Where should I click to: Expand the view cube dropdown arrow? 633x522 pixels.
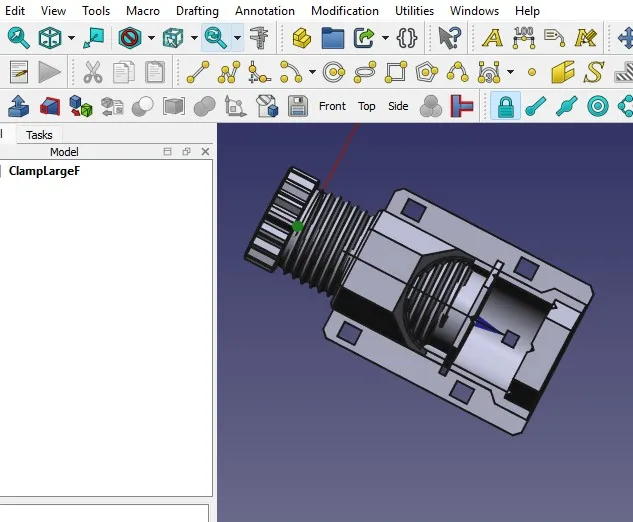[x=71, y=38]
